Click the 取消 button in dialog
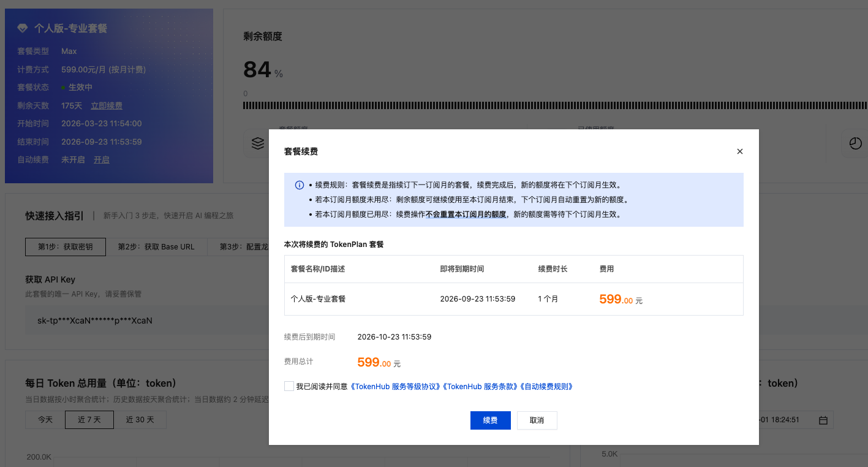The image size is (868, 467). [x=537, y=420]
